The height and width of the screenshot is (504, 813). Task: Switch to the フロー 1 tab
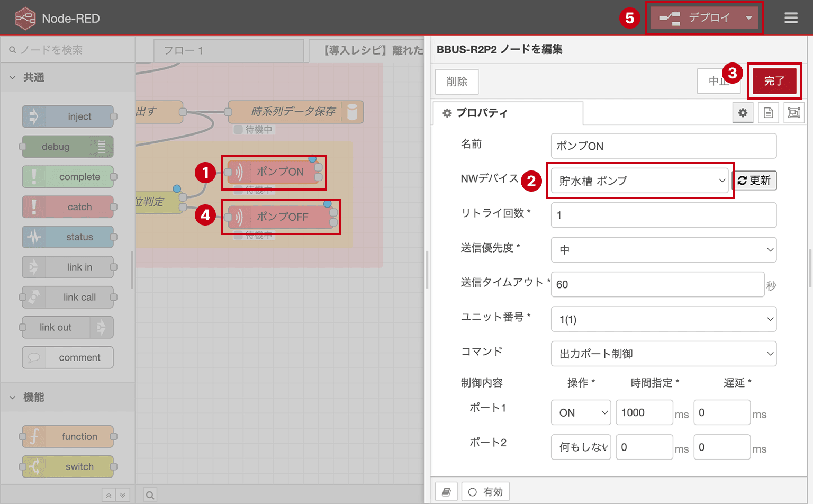point(228,51)
